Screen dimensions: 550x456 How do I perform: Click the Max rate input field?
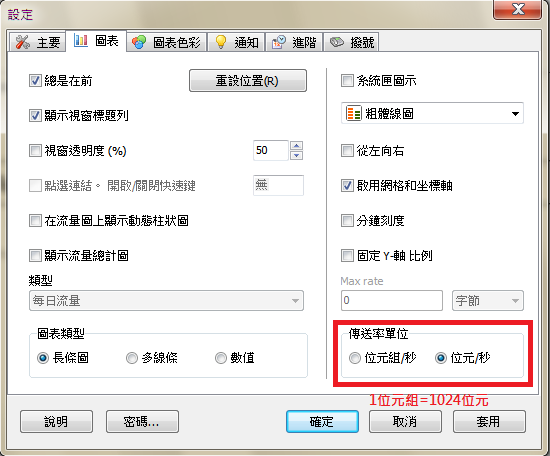coord(391,301)
